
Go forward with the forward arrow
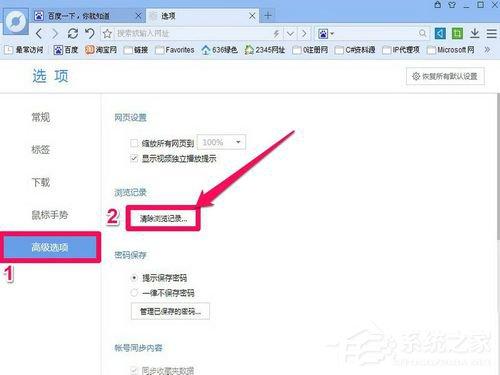55,33
